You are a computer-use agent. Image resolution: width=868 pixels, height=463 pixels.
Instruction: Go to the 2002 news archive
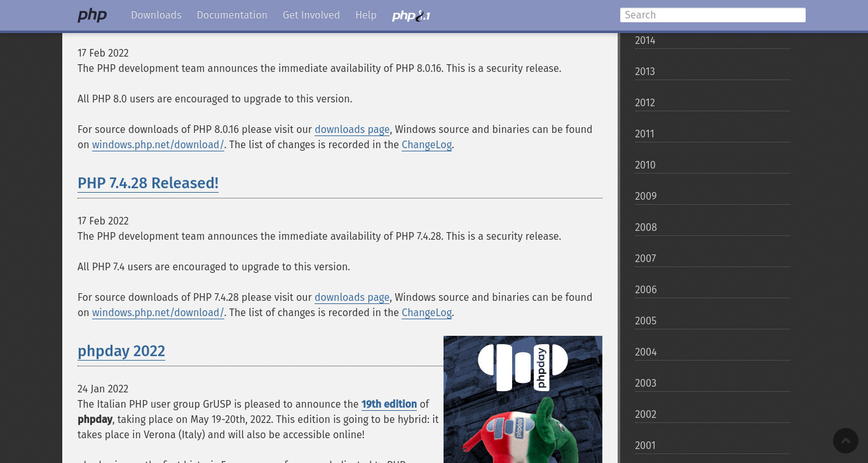pyautogui.click(x=713, y=415)
